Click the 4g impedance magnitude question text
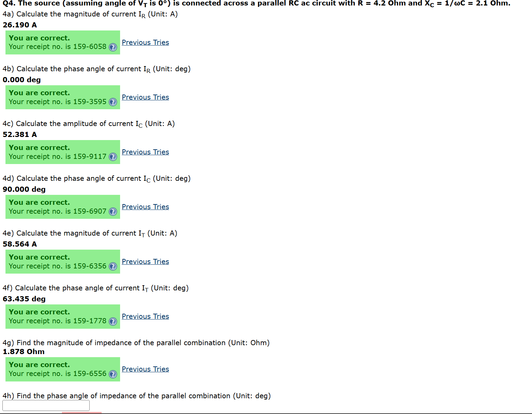 coord(136,343)
